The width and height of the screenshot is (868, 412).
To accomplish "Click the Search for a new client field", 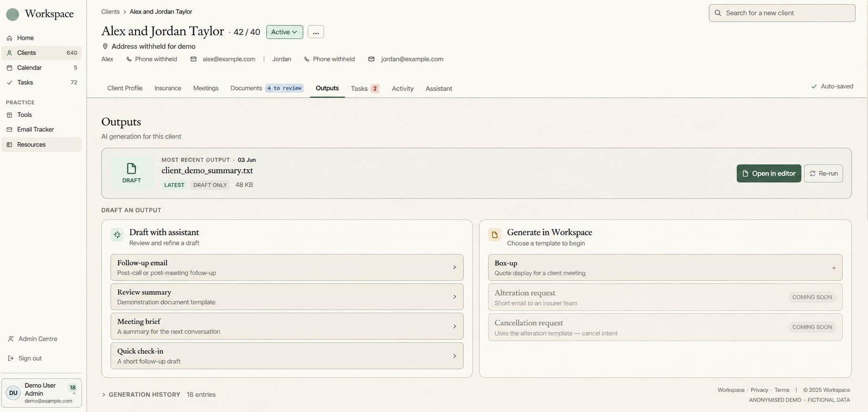I will 782,13.
